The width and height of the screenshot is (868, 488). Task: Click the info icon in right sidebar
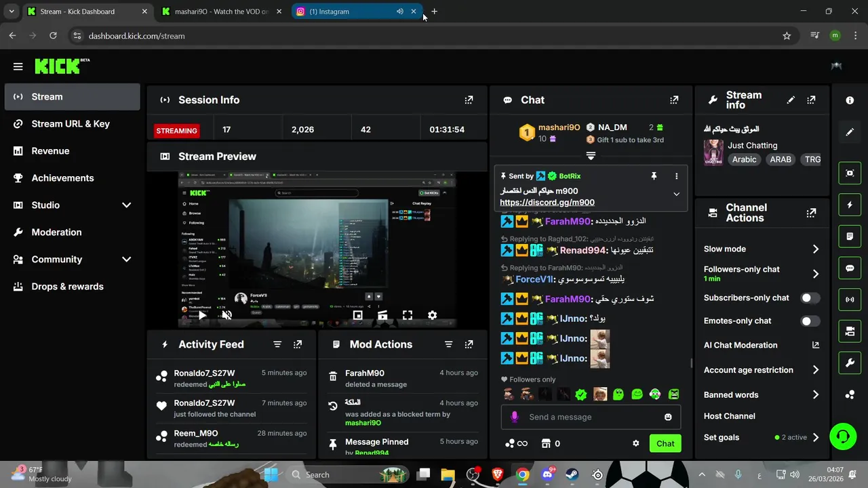(x=850, y=100)
